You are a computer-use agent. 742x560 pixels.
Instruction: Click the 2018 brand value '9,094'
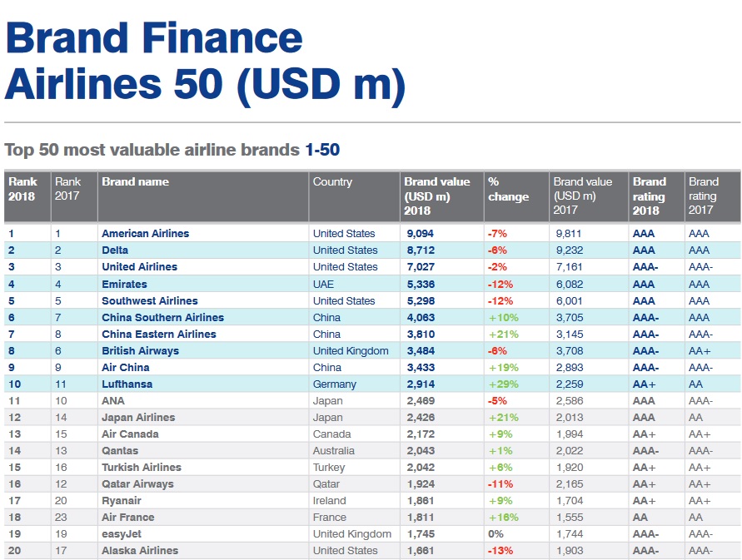421,234
